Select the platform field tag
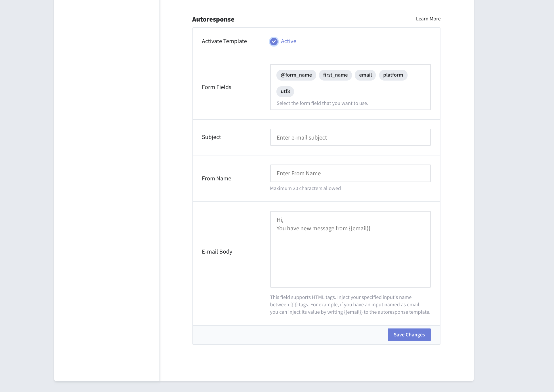The width and height of the screenshot is (554, 392). [x=393, y=75]
